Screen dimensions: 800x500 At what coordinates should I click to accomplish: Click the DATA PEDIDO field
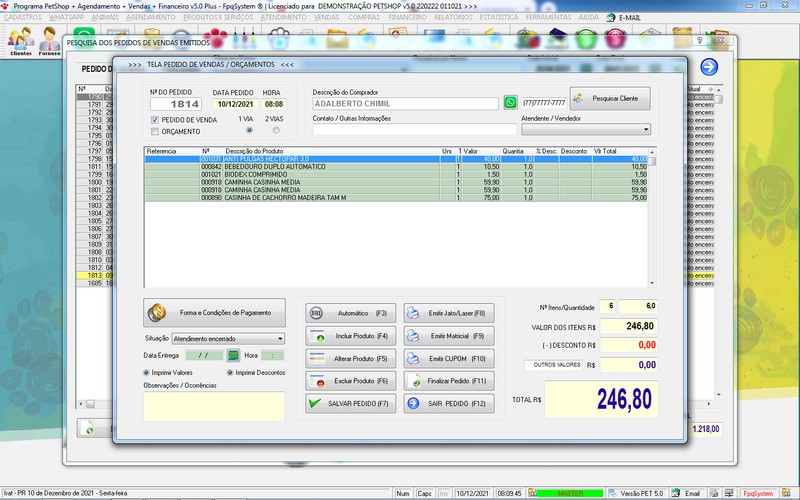click(235, 104)
